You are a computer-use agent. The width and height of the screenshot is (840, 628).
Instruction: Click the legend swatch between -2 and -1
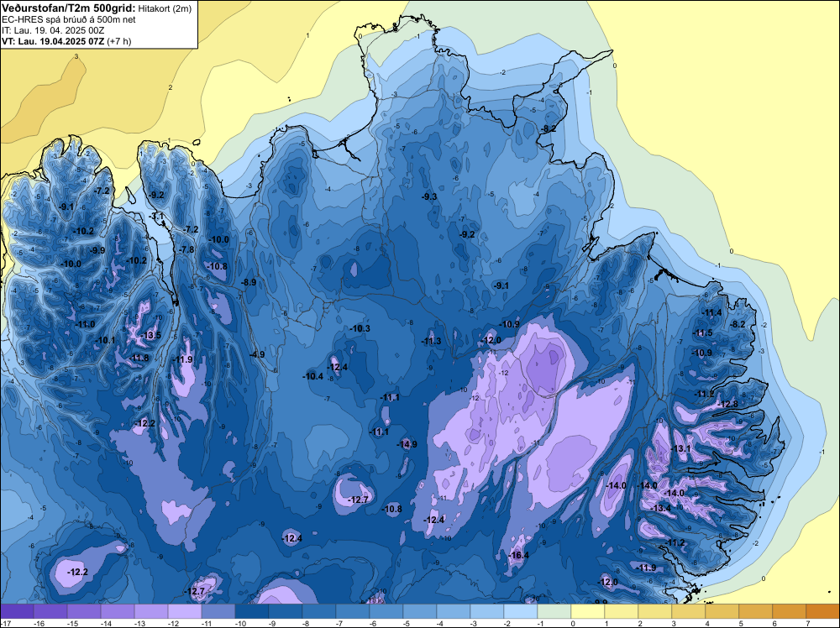click(521, 611)
